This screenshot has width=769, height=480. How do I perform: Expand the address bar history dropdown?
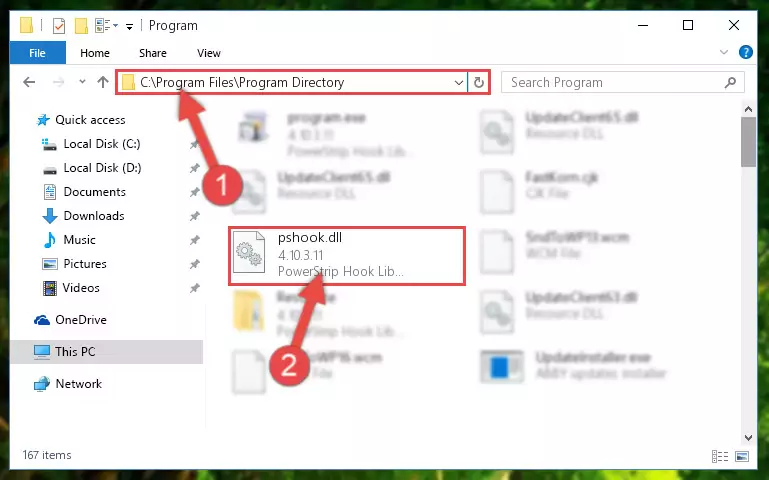tap(459, 82)
